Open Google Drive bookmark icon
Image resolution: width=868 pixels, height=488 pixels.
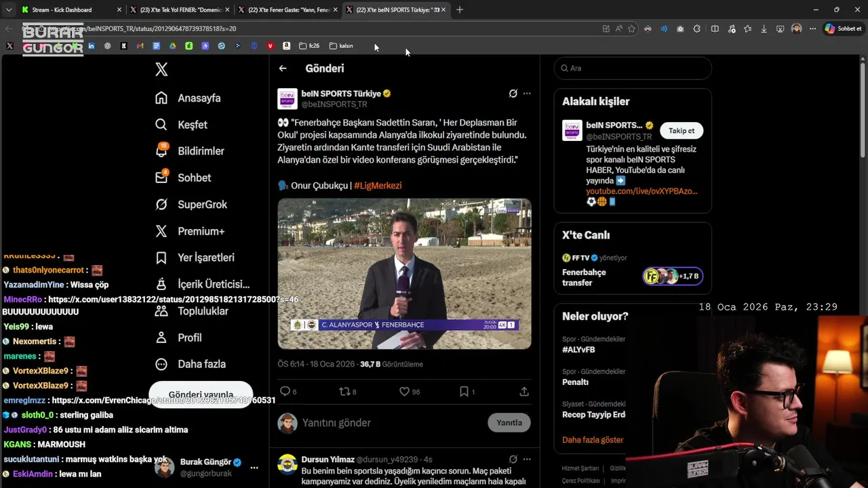click(172, 46)
